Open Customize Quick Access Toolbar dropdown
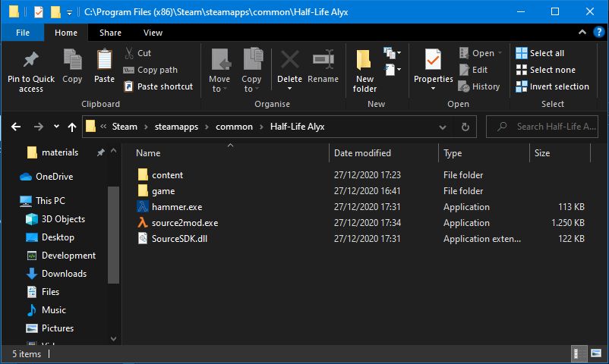609x364 pixels. click(x=69, y=13)
